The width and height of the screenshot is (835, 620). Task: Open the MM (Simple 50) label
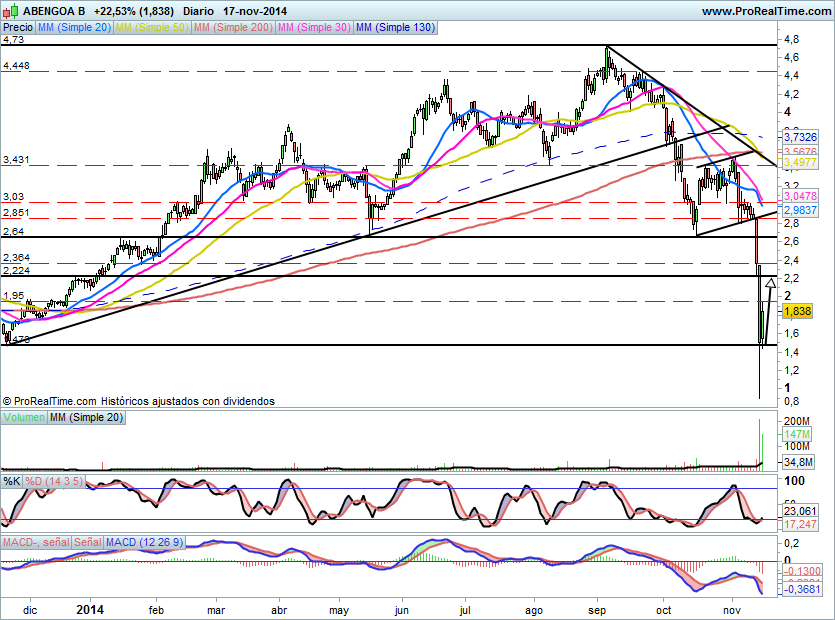click(x=152, y=28)
